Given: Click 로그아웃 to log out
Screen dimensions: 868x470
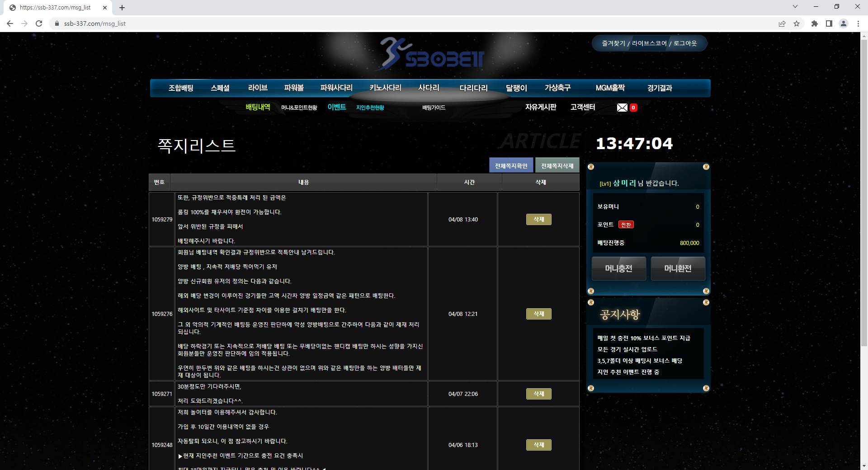Looking at the screenshot, I should click(685, 43).
